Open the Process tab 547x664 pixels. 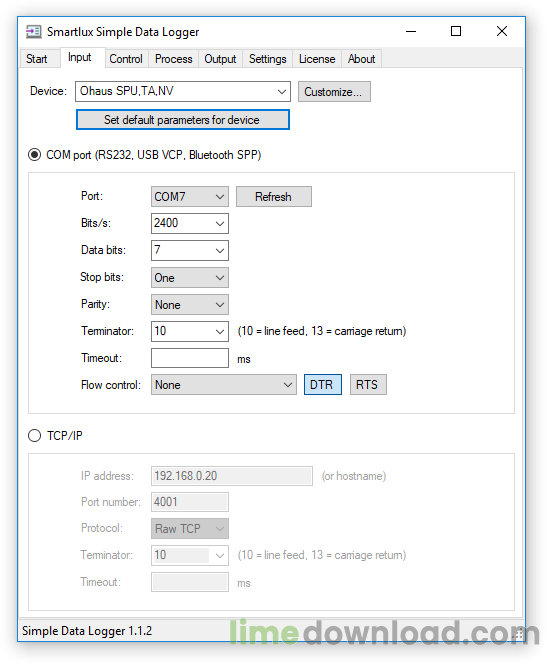pyautogui.click(x=174, y=59)
